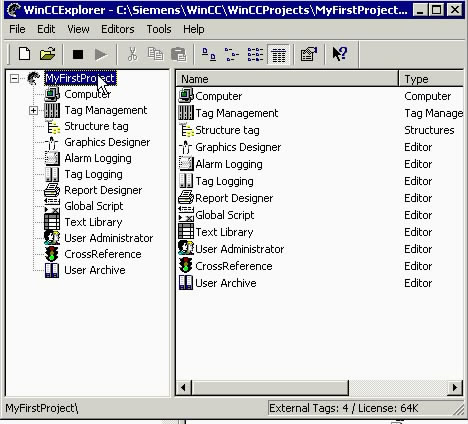Image resolution: width=468 pixels, height=424 pixels.
Task: Click the External Tags license status text
Action: tap(344, 408)
